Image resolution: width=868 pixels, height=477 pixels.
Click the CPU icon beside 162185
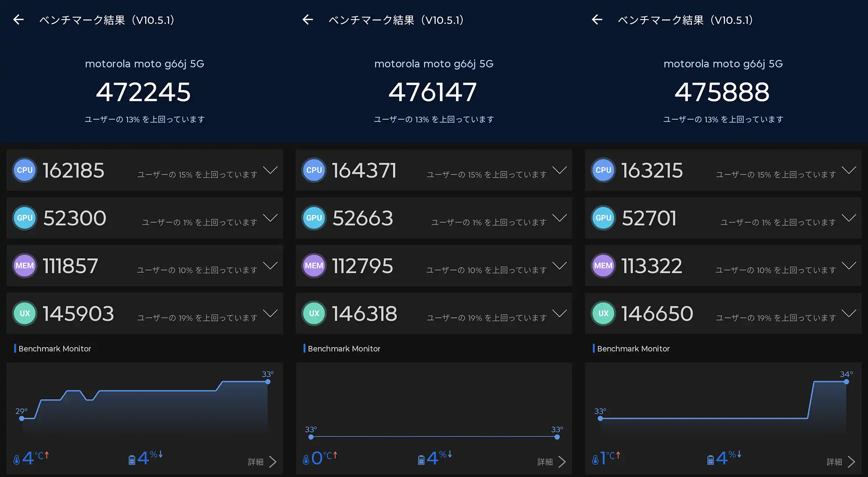coord(25,170)
